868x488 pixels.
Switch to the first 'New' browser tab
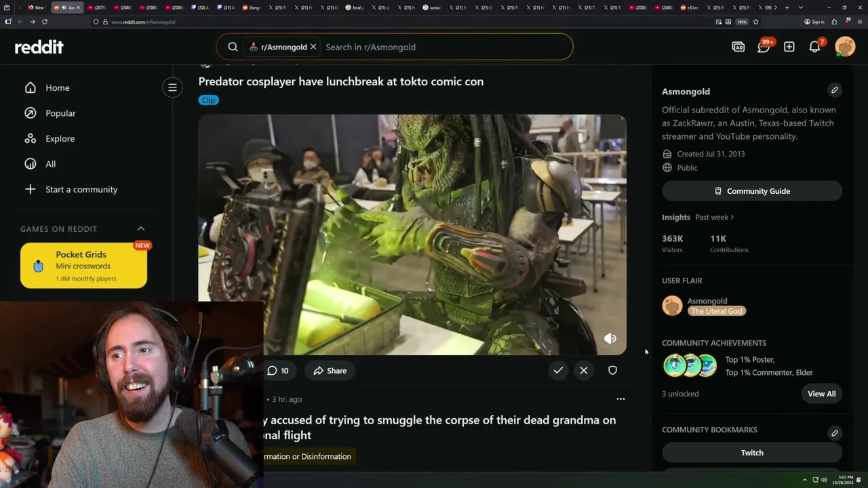point(36,7)
